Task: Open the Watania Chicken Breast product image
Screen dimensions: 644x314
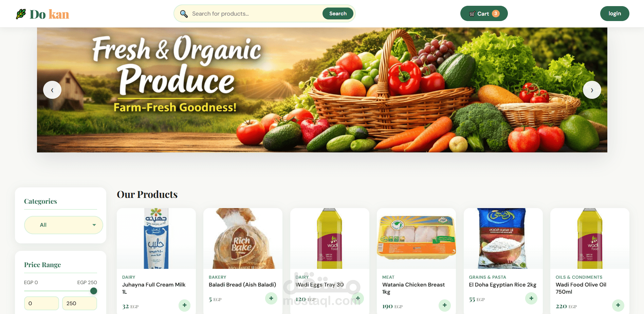Action: click(x=416, y=238)
